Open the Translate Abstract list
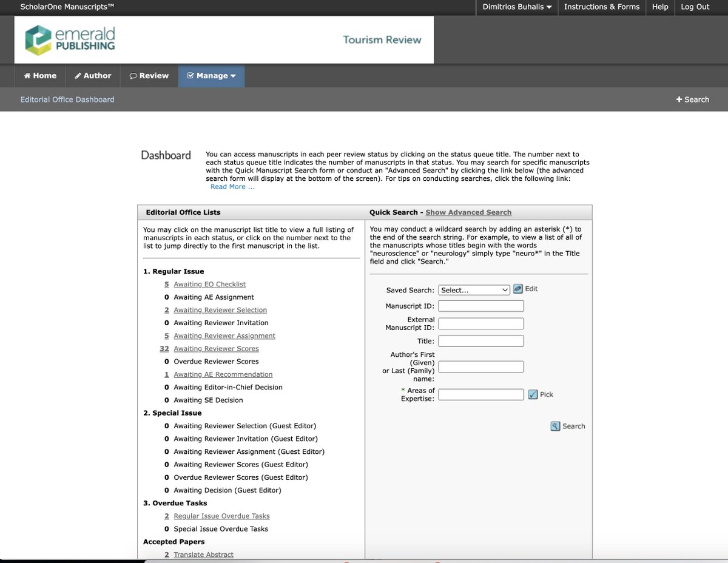This screenshot has width=728, height=563. (203, 555)
